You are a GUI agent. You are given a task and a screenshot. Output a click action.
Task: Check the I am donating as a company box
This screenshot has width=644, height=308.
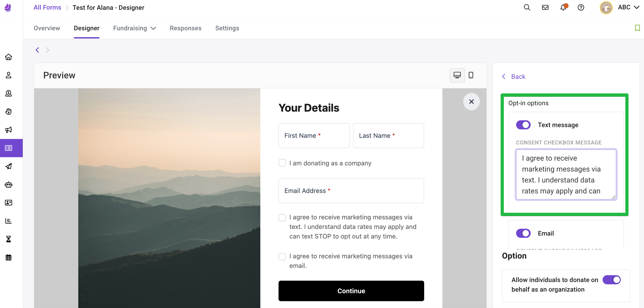point(282,163)
